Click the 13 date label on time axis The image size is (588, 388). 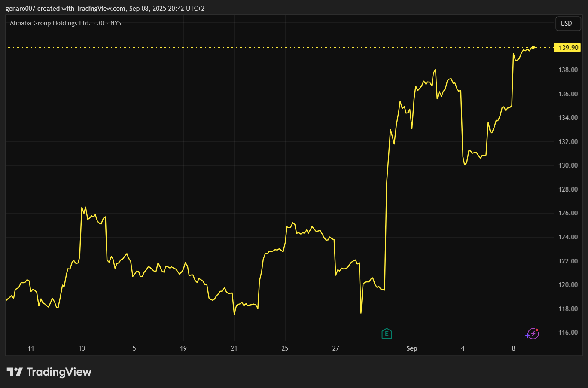pyautogui.click(x=82, y=348)
